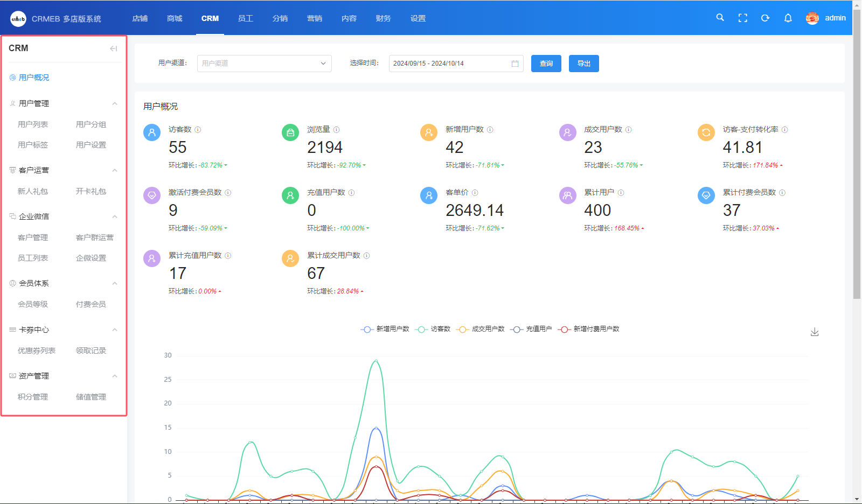Open the 员工 top menu
Image resolution: width=862 pixels, height=504 pixels.
(246, 18)
